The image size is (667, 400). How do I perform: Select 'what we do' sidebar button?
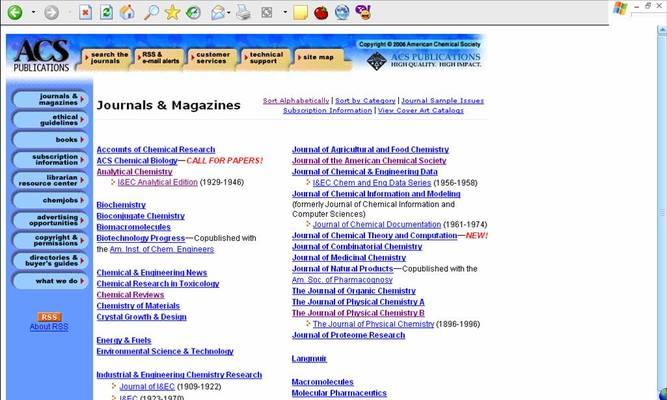tap(50, 281)
